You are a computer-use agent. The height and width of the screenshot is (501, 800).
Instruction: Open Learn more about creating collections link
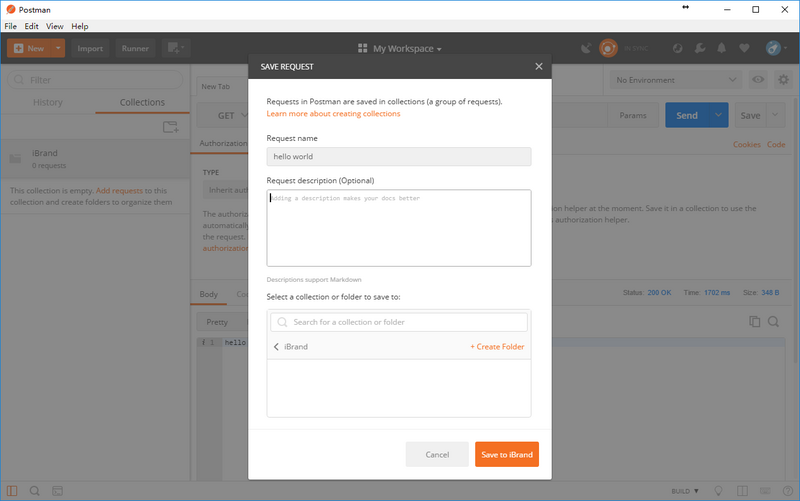click(333, 114)
